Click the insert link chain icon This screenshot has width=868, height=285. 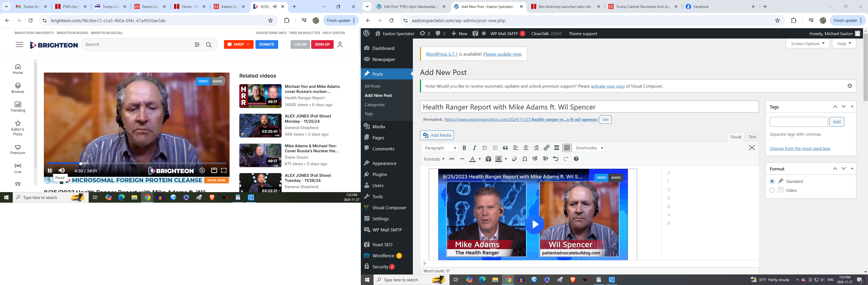click(546, 148)
